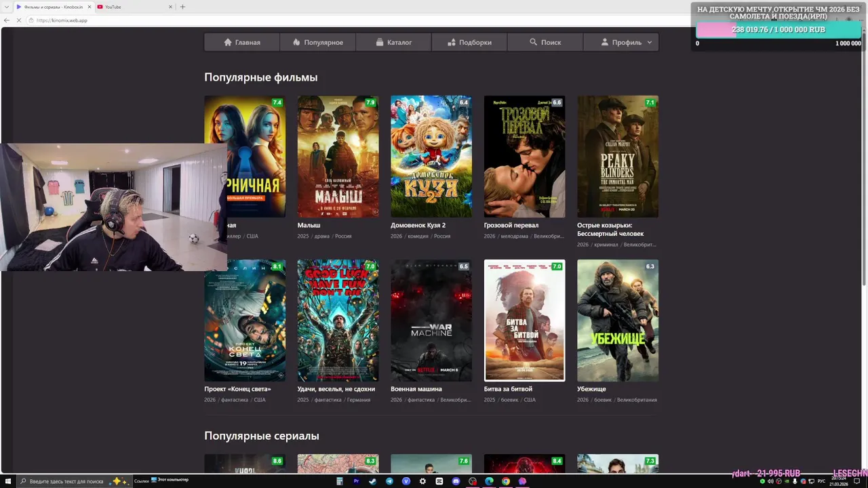The image size is (868, 488).
Task: Open the pink Arc browser taskbar icon
Action: [522, 481]
